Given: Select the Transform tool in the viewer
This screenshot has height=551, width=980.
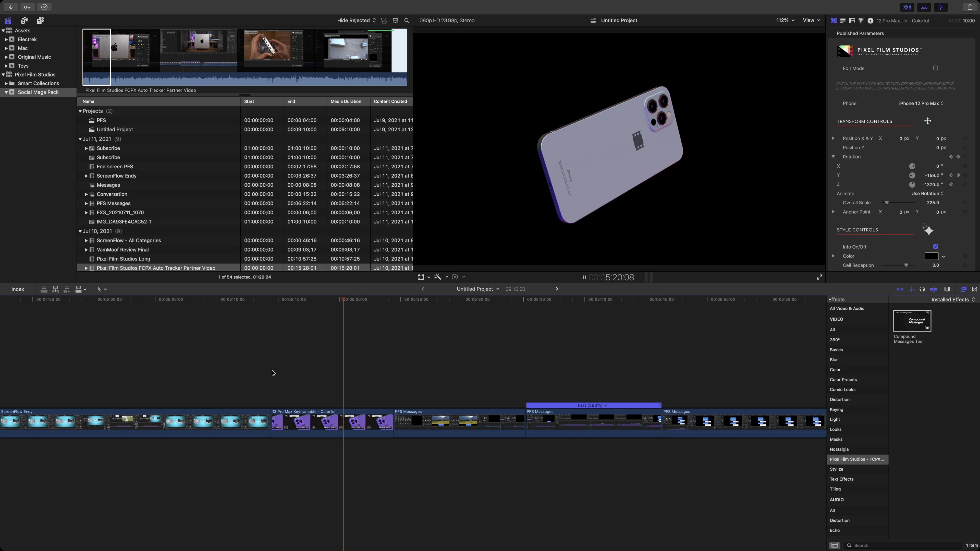Looking at the screenshot, I should (x=422, y=277).
